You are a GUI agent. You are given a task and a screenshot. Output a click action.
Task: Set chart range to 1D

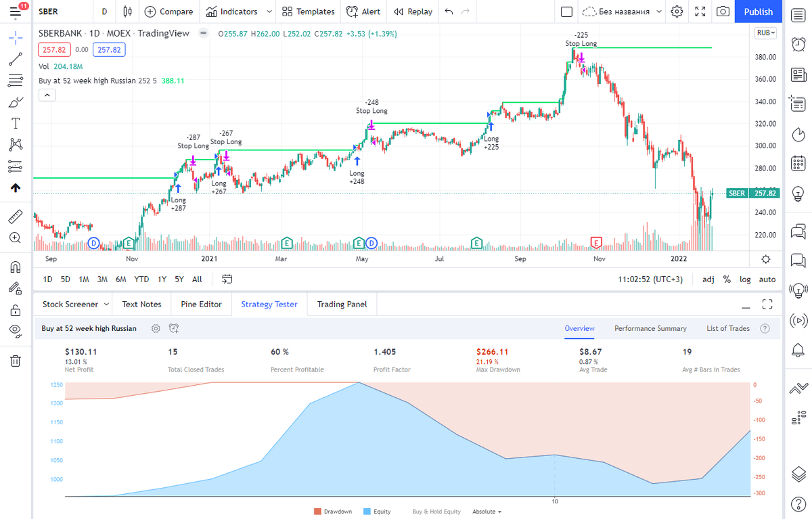47,279
